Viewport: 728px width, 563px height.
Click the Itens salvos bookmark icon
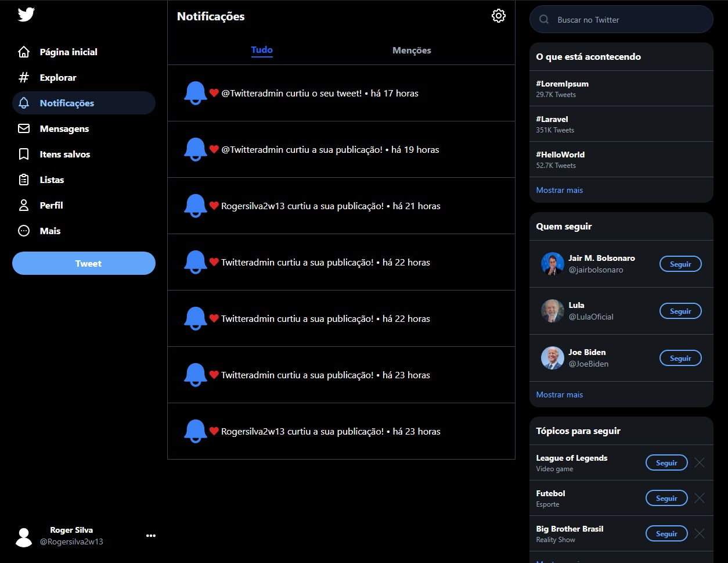pos(23,154)
